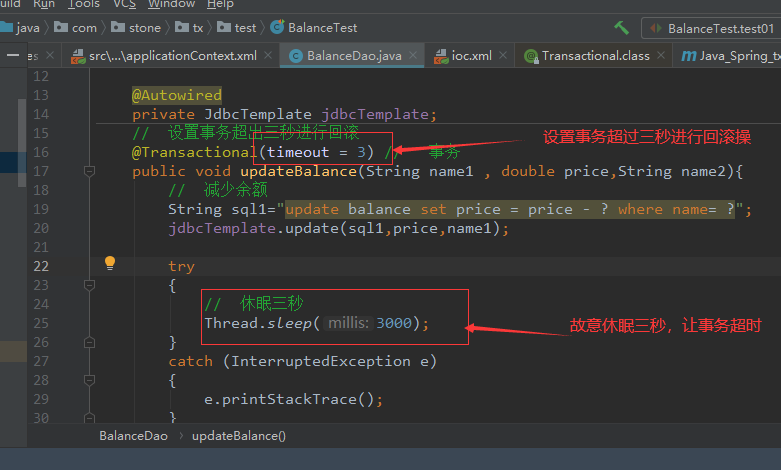Click line number 16 in the gutter

[41, 152]
